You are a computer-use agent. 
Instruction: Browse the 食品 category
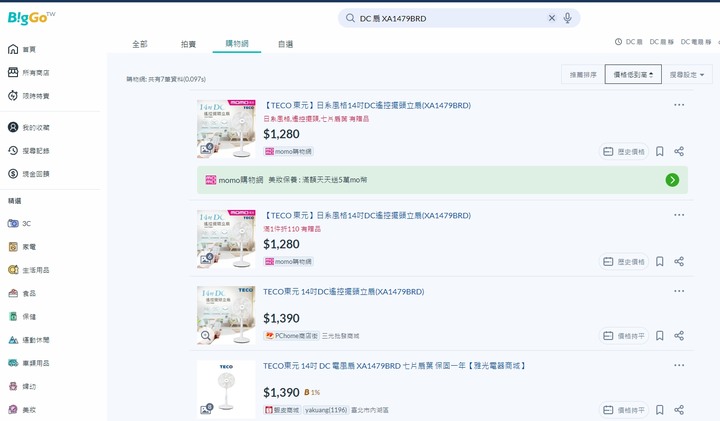22,293
